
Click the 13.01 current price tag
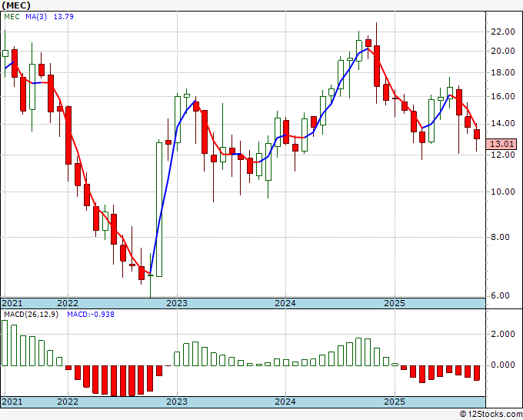tap(501, 144)
